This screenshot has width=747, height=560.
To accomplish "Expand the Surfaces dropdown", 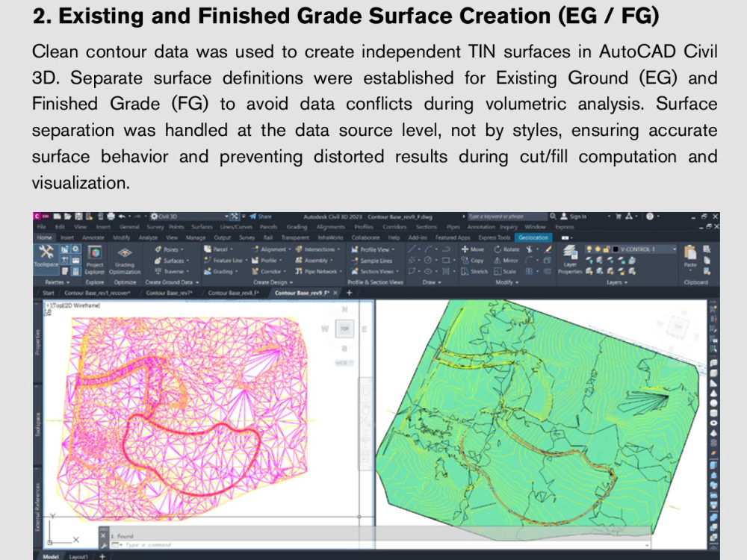I will click(x=187, y=261).
